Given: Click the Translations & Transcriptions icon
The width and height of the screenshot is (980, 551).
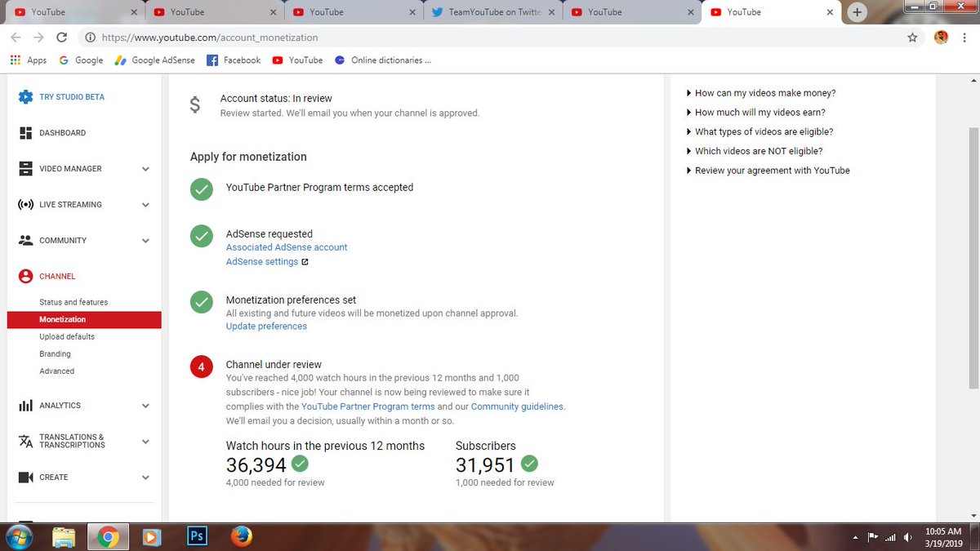Looking at the screenshot, I should click(x=25, y=441).
